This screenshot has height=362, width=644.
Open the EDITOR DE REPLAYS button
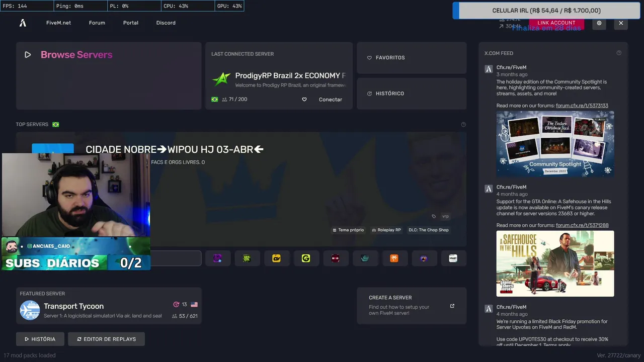106,339
